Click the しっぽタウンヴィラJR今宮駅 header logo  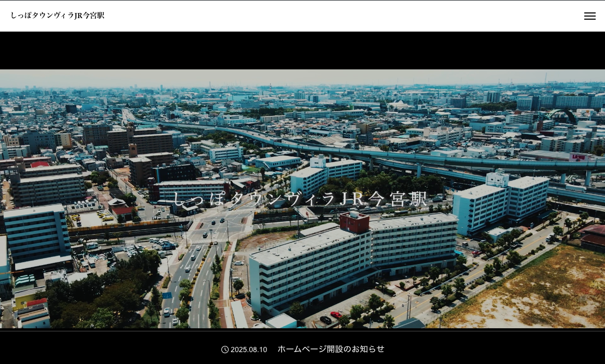(x=58, y=16)
